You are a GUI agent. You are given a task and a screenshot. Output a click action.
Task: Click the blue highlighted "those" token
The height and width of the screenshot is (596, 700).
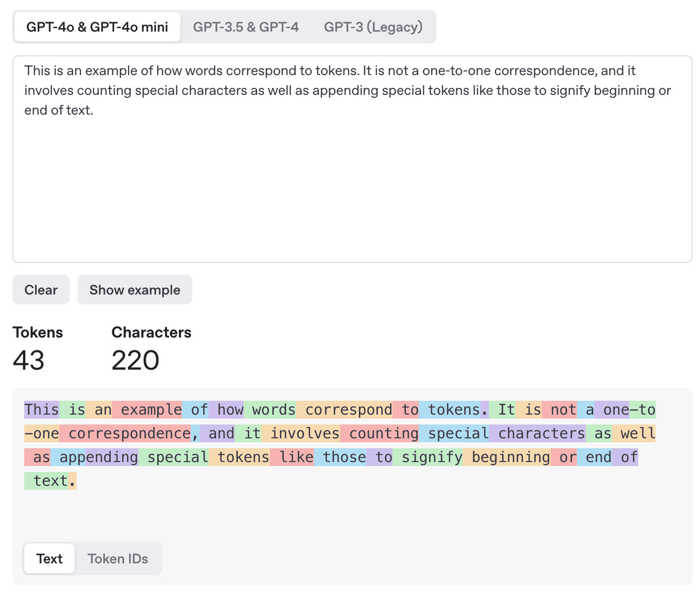click(x=341, y=457)
